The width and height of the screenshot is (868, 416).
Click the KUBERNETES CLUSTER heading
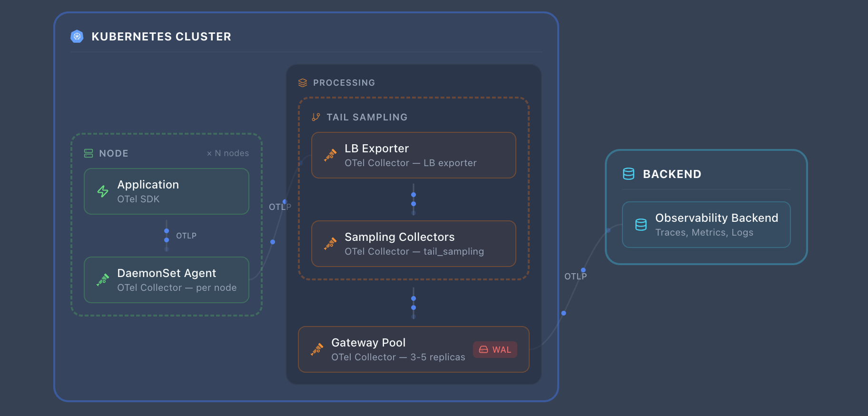coord(161,37)
